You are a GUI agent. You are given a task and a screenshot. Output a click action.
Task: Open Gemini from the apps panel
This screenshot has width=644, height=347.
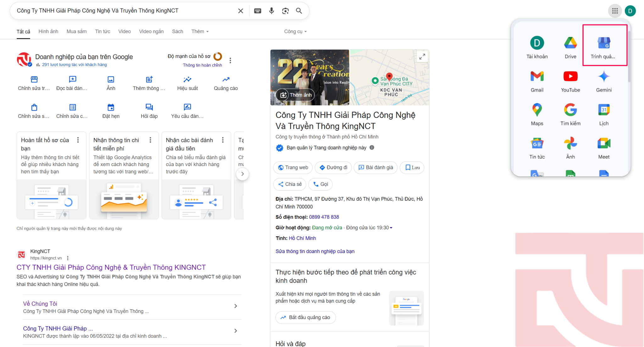tap(604, 81)
